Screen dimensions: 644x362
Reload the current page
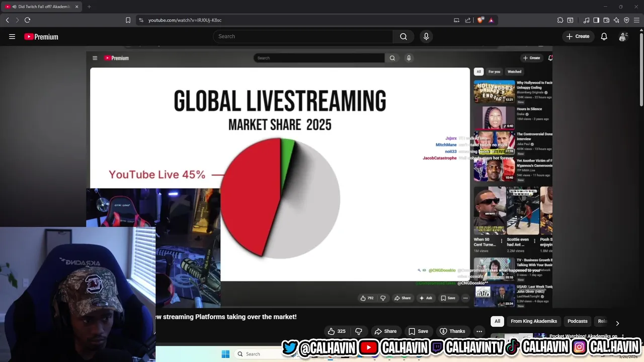point(27,20)
